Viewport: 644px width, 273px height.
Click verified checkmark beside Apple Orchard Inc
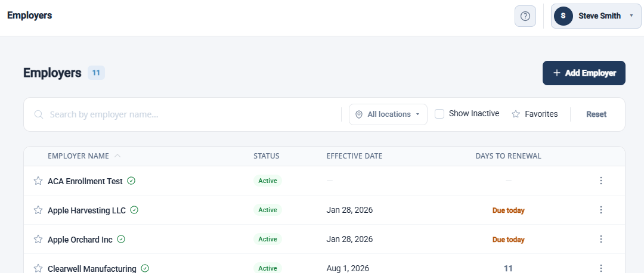pos(120,239)
